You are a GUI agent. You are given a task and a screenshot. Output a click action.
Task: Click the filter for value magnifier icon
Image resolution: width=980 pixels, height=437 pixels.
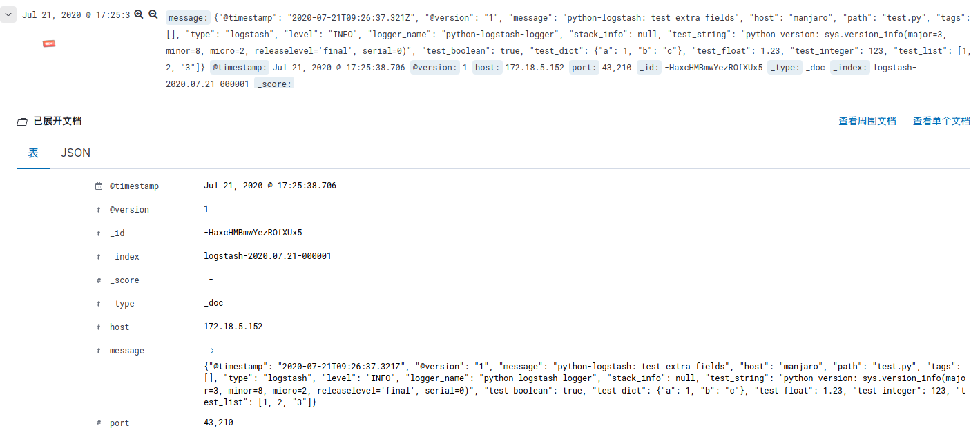tap(139, 14)
